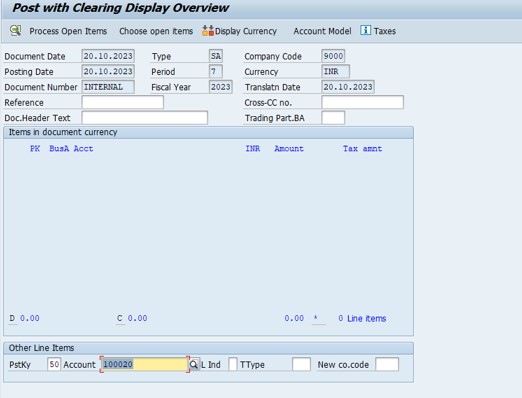522x398 pixels.
Task: Open search help beside Account field
Action: (x=194, y=364)
